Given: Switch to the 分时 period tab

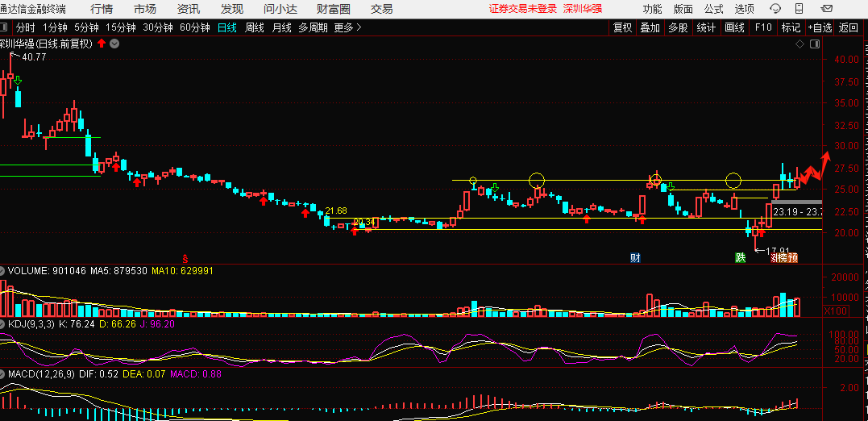Looking at the screenshot, I should (25, 27).
